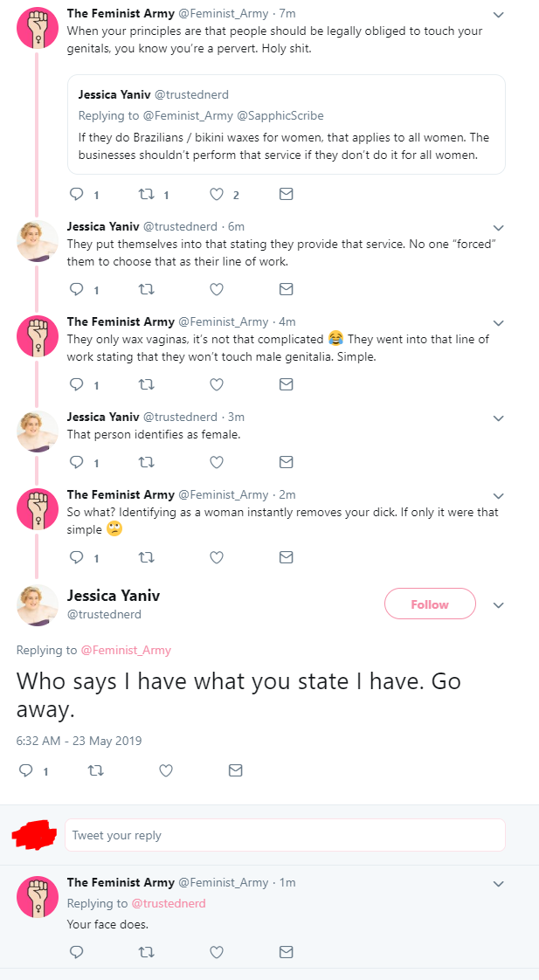The image size is (539, 980).
Task: Click the 'Tweet your reply' field
Action: [285, 835]
